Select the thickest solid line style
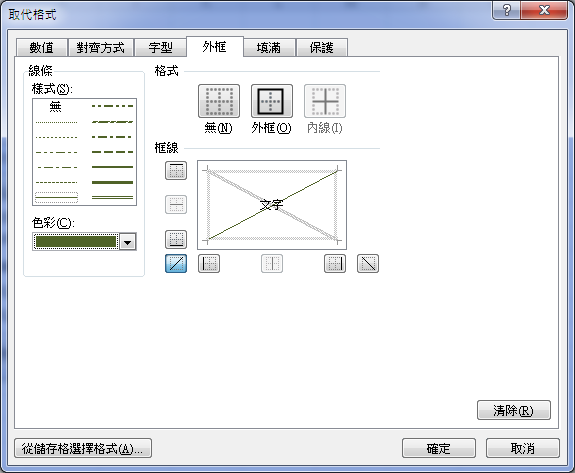Image resolution: width=575 pixels, height=473 pixels. 112,182
